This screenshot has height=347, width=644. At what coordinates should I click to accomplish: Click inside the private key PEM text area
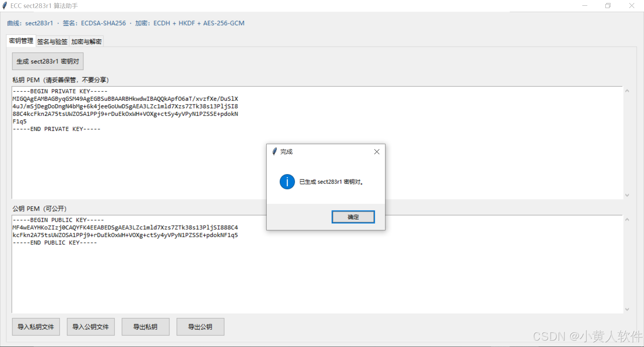tap(317, 143)
